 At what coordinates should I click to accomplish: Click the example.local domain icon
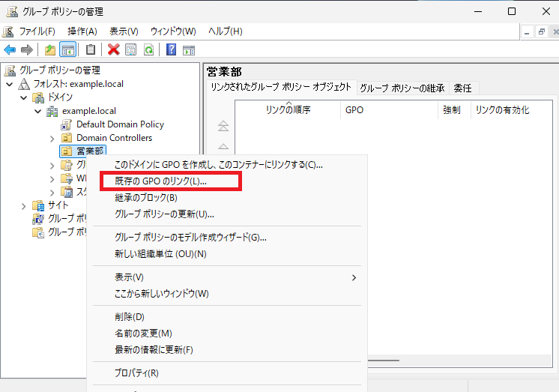[52, 111]
